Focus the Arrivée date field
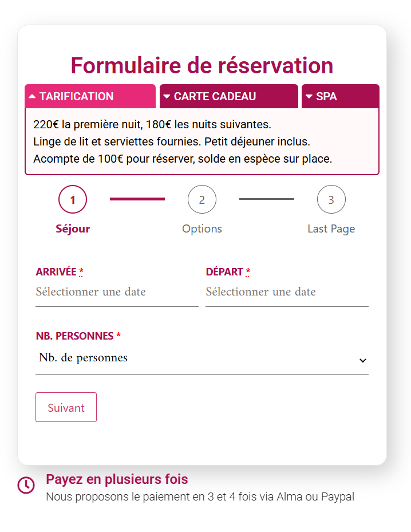The height and width of the screenshot is (532, 411). pos(116,292)
